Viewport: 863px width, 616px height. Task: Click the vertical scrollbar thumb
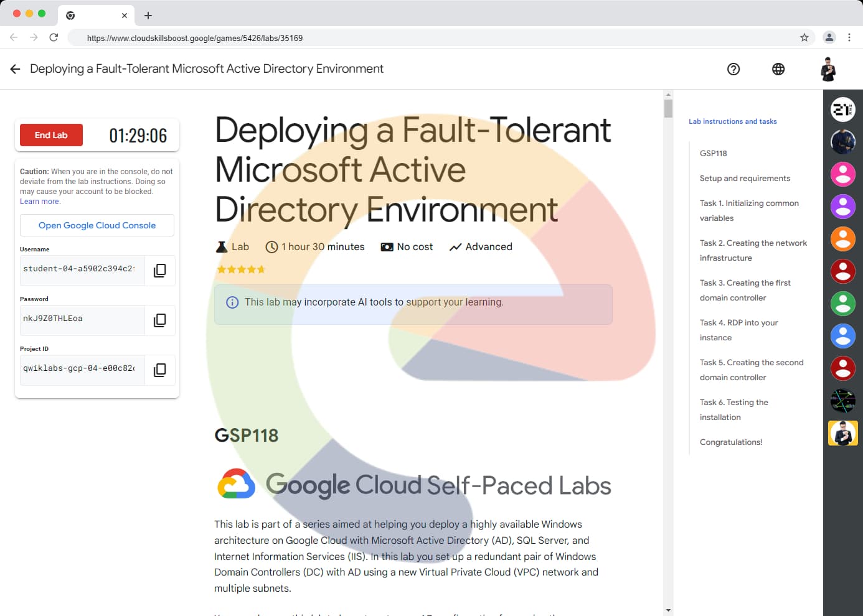click(x=668, y=109)
